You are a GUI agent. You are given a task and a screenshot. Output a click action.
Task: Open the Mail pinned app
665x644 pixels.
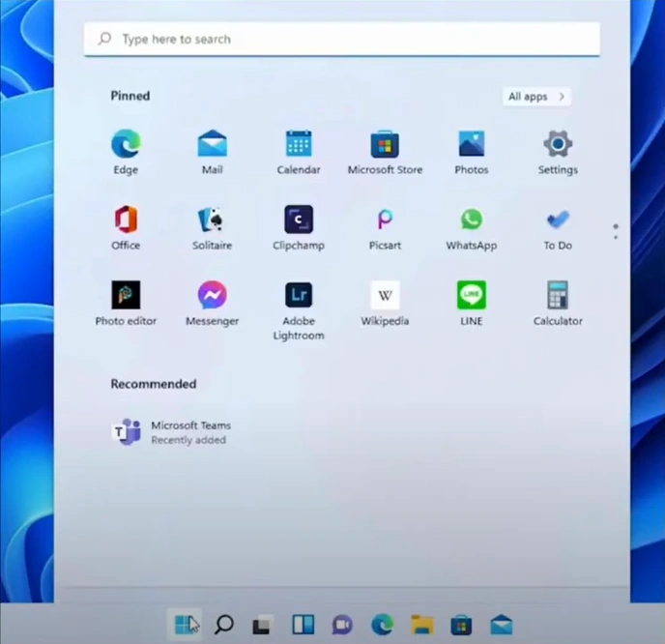[212, 152]
